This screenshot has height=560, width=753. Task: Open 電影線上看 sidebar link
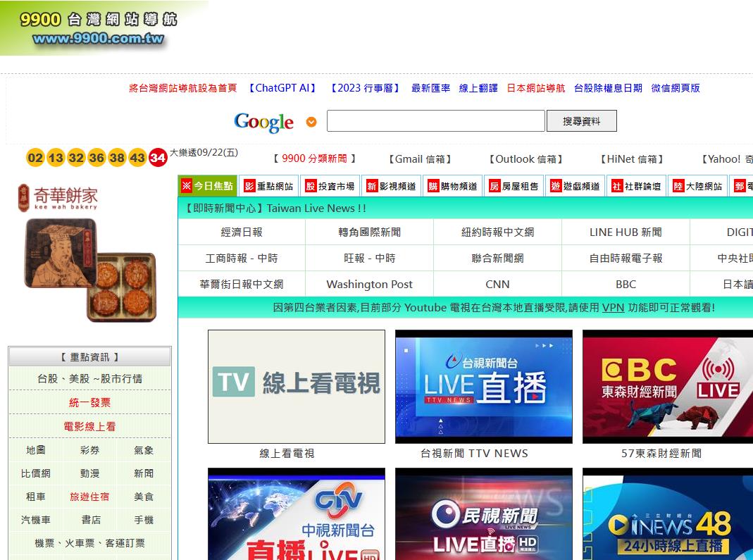89,426
